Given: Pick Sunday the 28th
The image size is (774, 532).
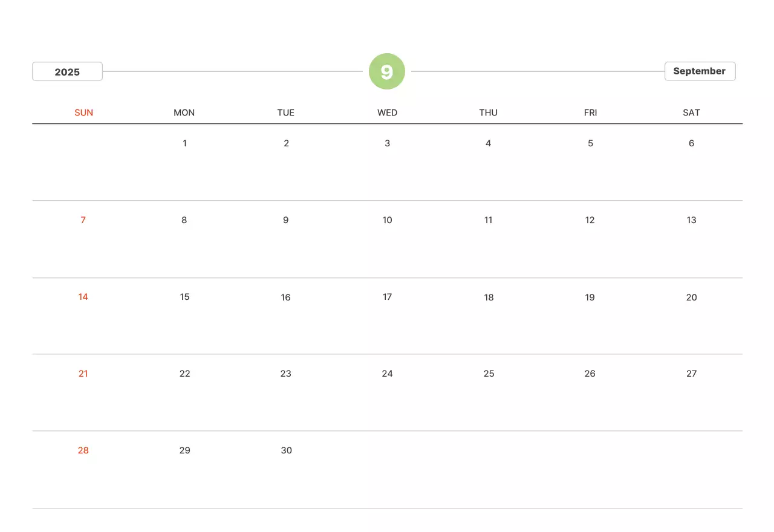Looking at the screenshot, I should [x=83, y=450].
